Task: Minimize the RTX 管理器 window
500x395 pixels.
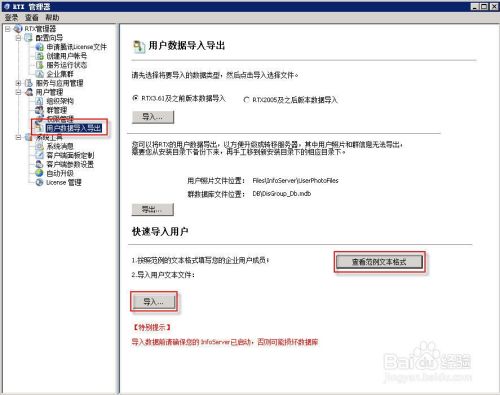Action: [x=476, y=6]
